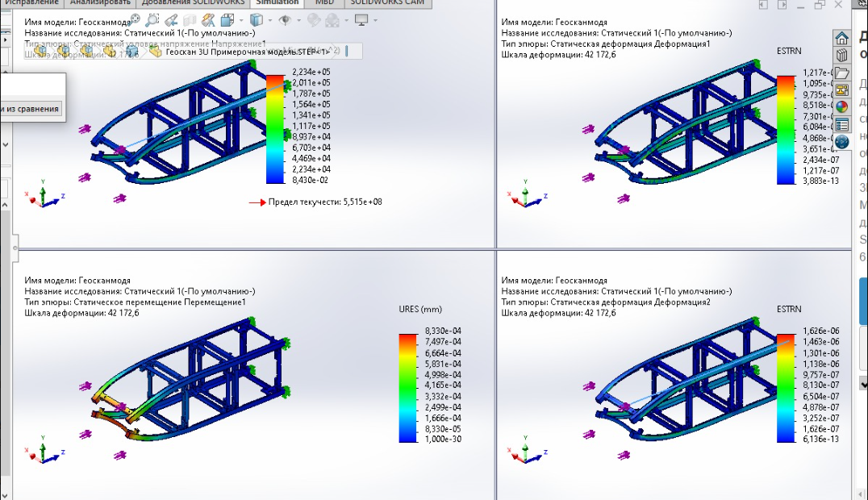Click the next window arrow icon
868x500 pixels.
point(782,4)
